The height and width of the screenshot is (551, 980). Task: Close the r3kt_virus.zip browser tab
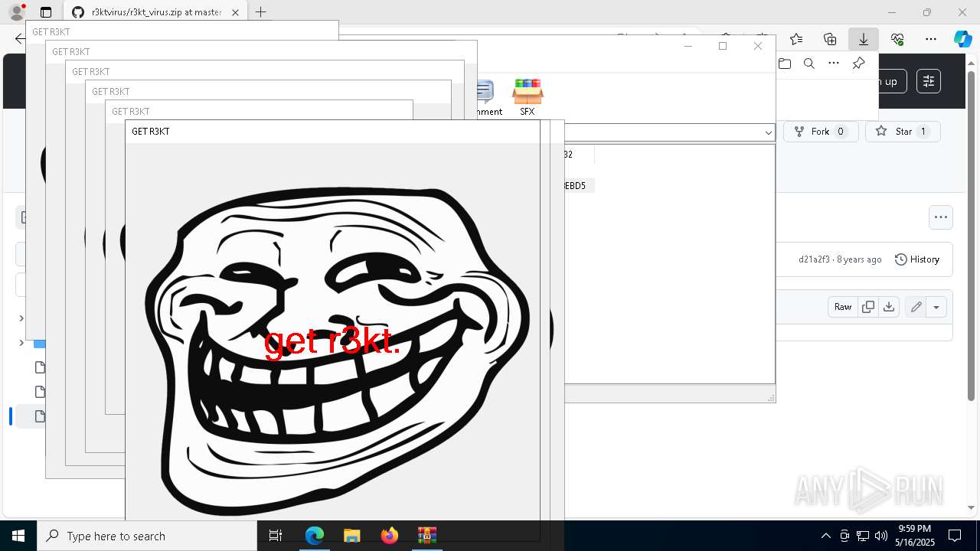pyautogui.click(x=236, y=12)
